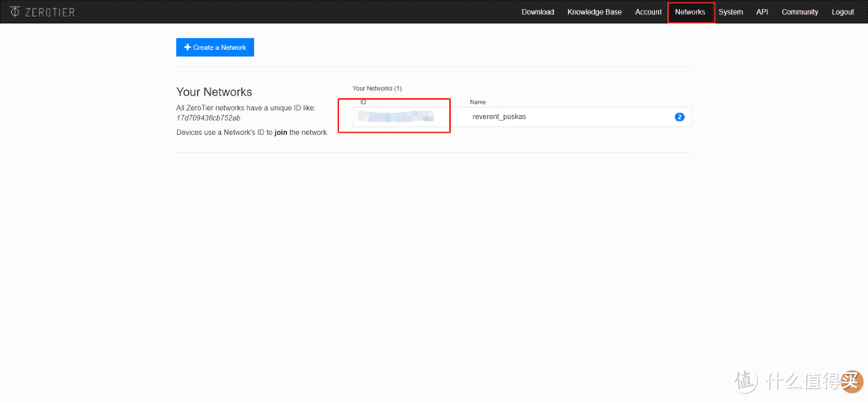868x402 pixels.
Task: Open the System menu item
Action: pos(731,12)
